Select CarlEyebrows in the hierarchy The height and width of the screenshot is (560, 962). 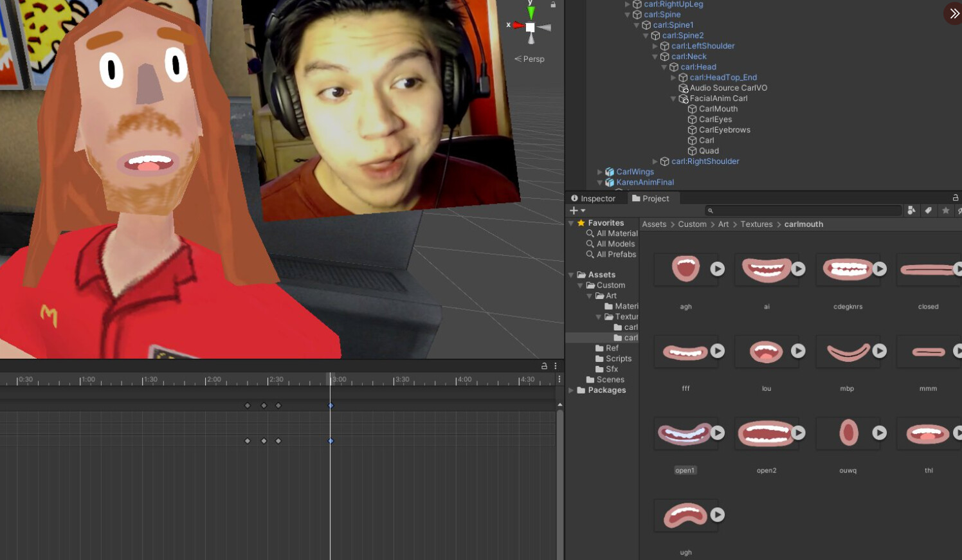(724, 130)
